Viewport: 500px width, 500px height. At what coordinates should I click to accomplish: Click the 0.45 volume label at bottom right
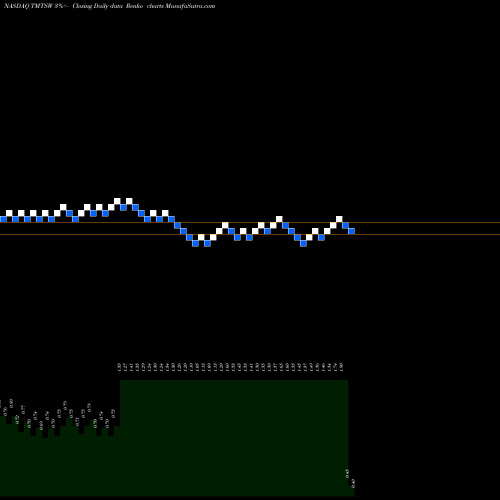(347, 473)
